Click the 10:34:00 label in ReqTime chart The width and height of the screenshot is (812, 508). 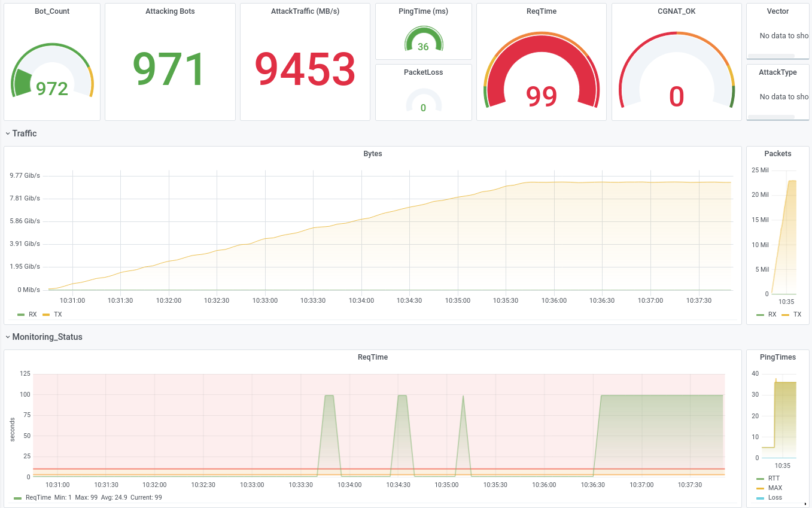(x=349, y=485)
